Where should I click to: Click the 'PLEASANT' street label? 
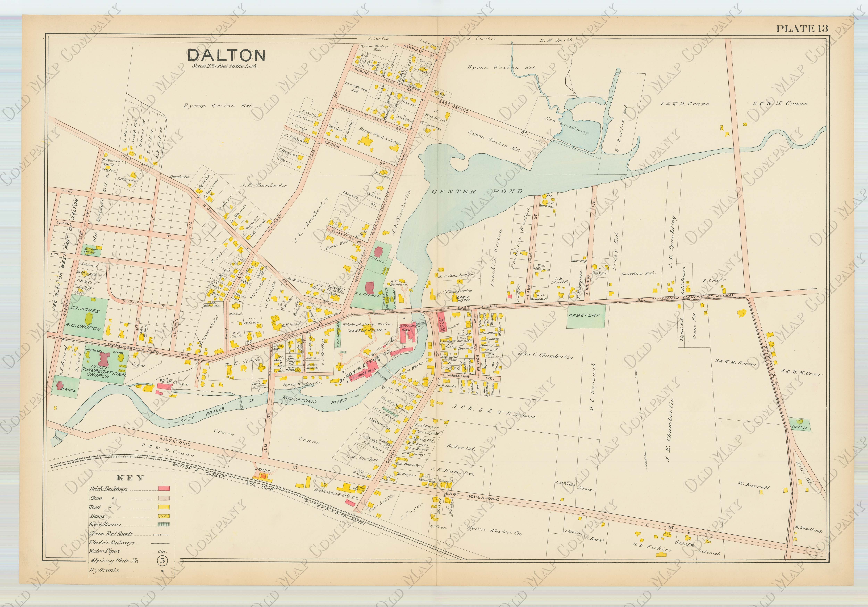(x=275, y=223)
